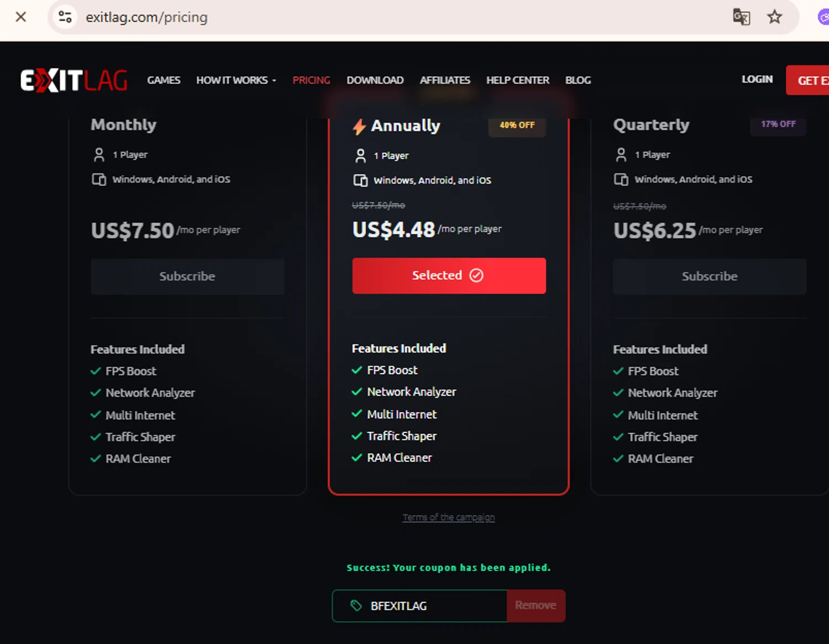
Task: Click the devices icon in Annually plan
Action: 360,180
